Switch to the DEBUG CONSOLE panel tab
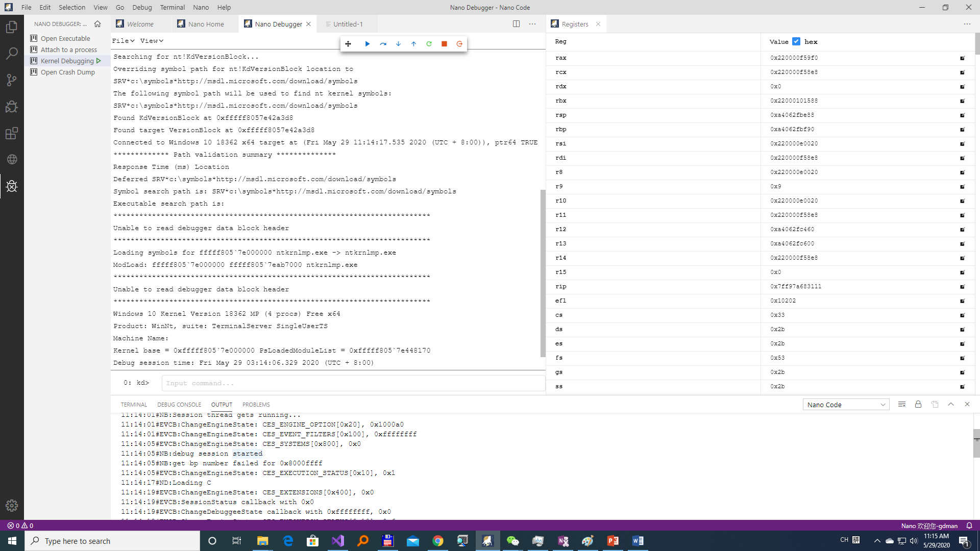The height and width of the screenshot is (551, 980). pos(179,405)
